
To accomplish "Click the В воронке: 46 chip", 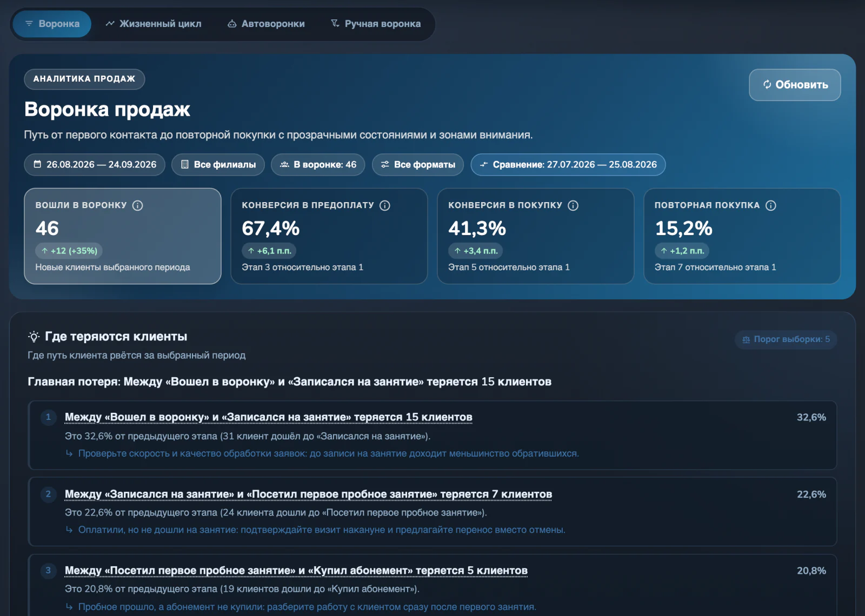I will [318, 165].
